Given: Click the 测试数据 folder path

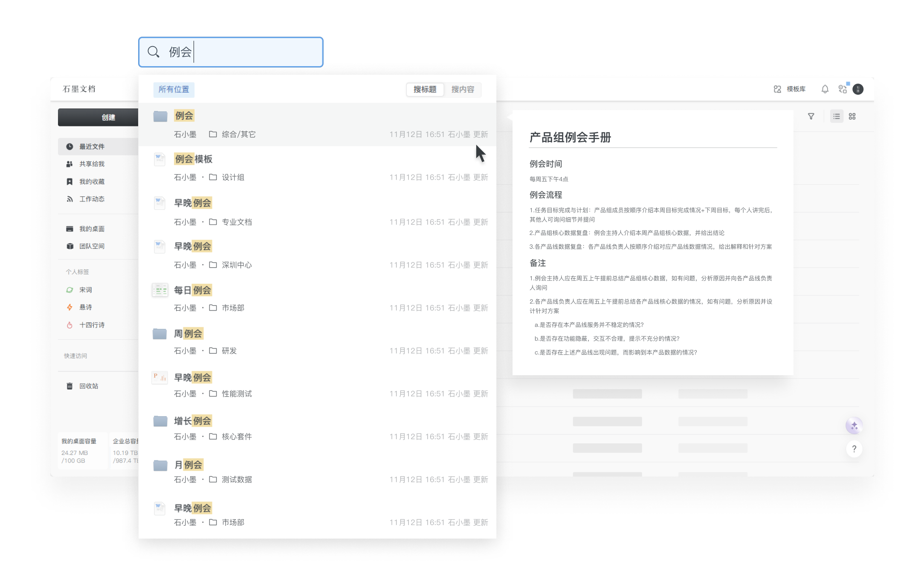Looking at the screenshot, I should click(231, 480).
